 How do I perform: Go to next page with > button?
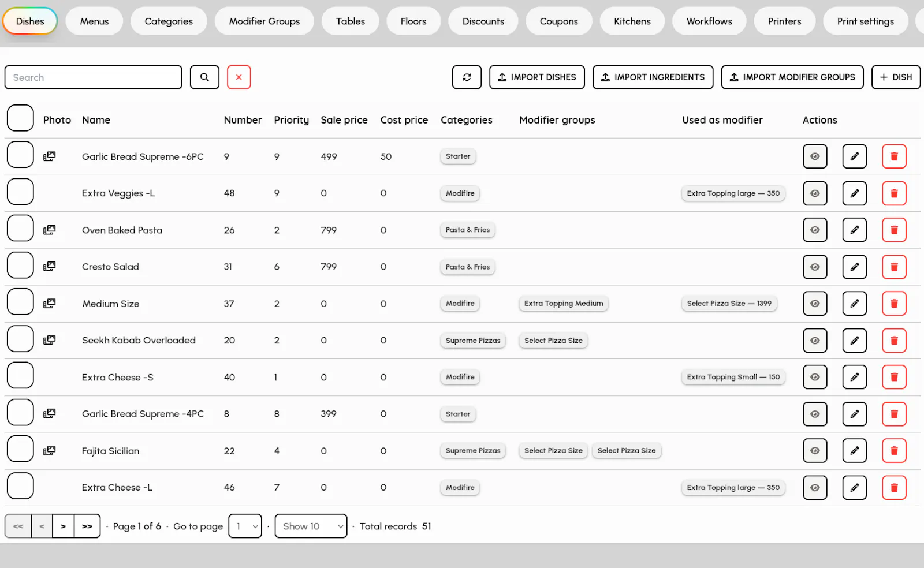(x=64, y=526)
